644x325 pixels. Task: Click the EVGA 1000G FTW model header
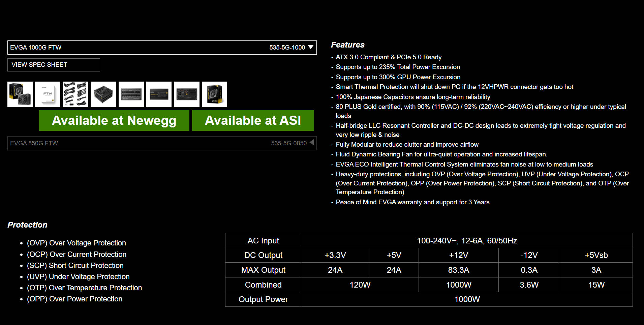[162, 48]
